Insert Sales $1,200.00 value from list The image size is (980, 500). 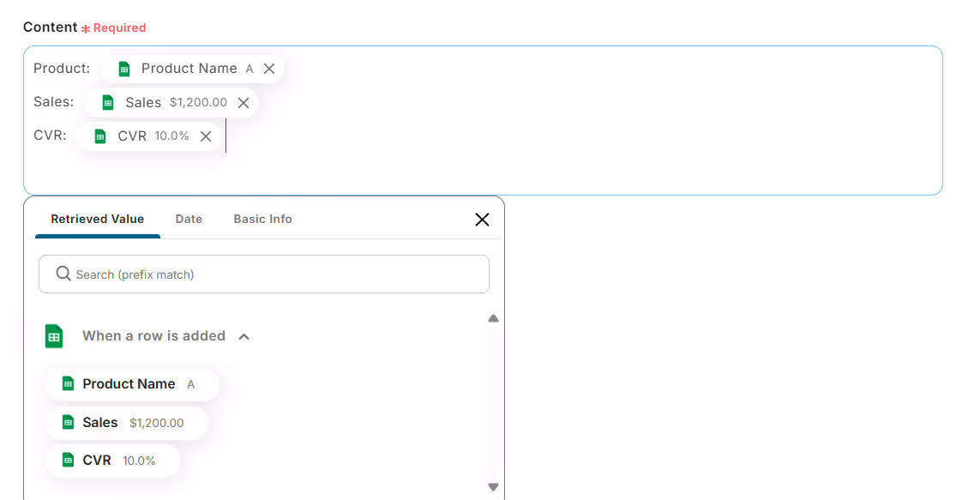point(127,423)
